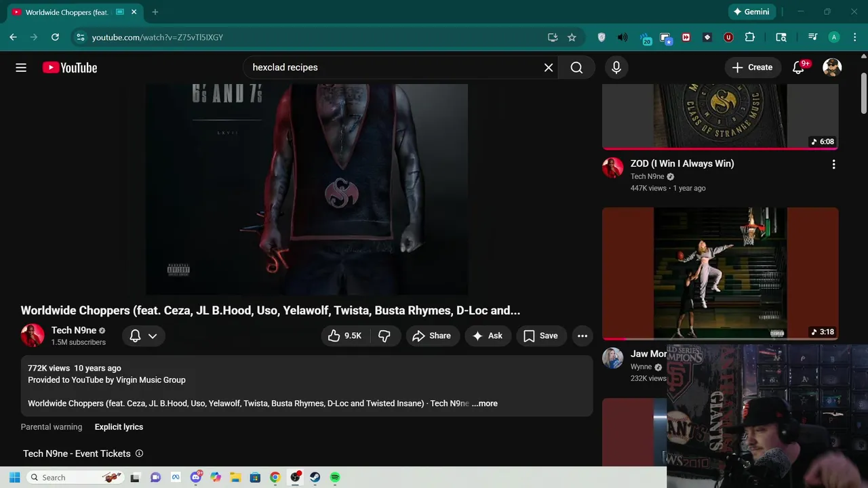Open the Extensions puzzle menu

(750, 37)
